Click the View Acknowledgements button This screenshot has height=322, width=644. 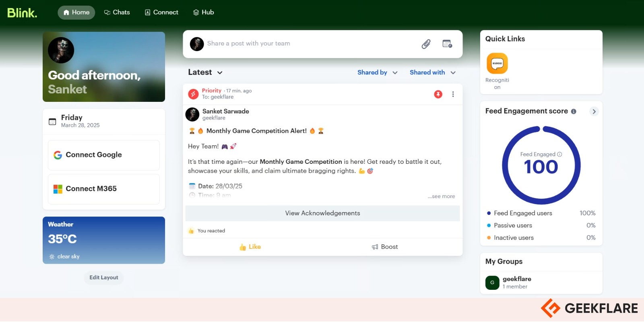[322, 213]
